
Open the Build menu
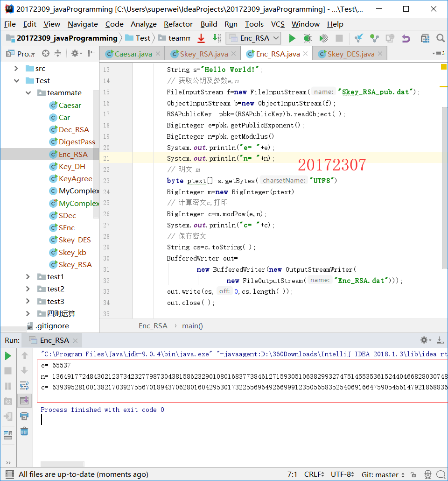tap(209, 24)
